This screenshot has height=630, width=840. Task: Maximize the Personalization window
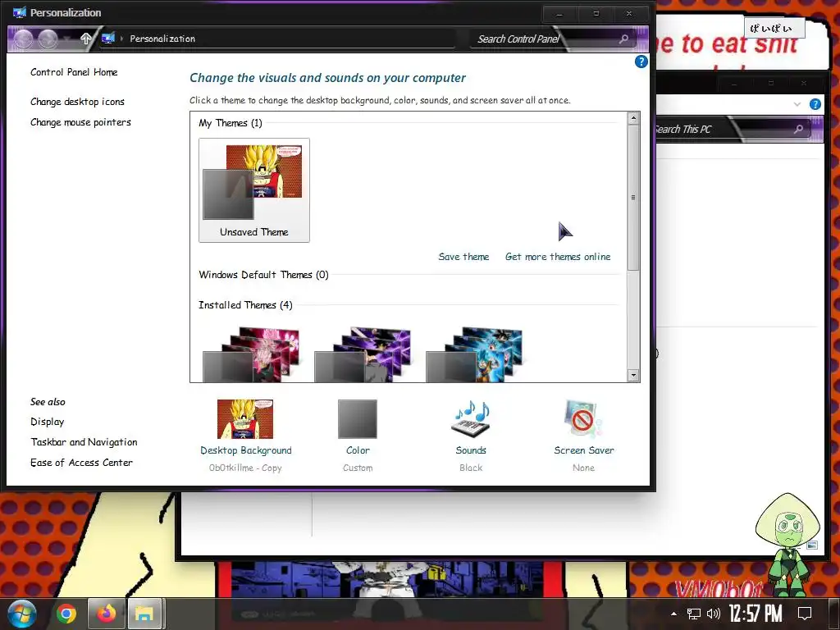coord(596,13)
